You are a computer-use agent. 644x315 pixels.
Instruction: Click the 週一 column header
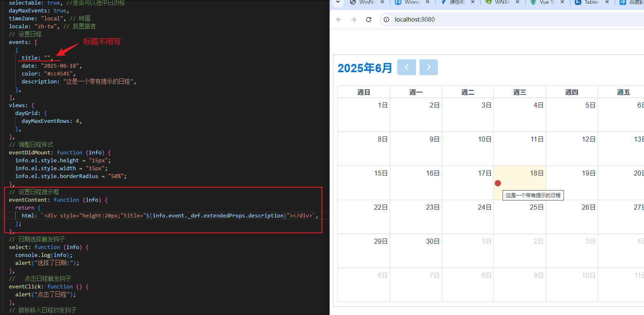416,92
